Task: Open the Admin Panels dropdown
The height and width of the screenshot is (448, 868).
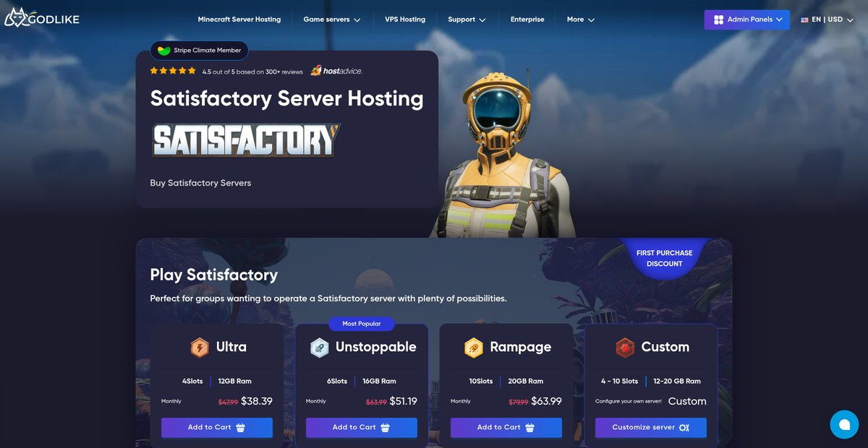Action: point(747,20)
